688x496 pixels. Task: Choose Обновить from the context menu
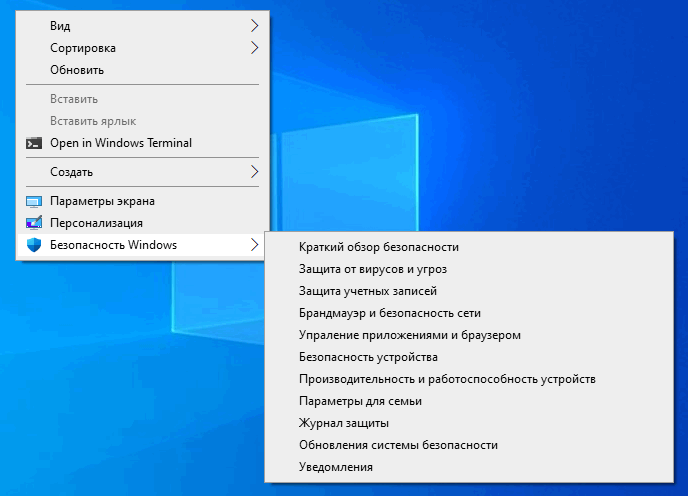143,70
